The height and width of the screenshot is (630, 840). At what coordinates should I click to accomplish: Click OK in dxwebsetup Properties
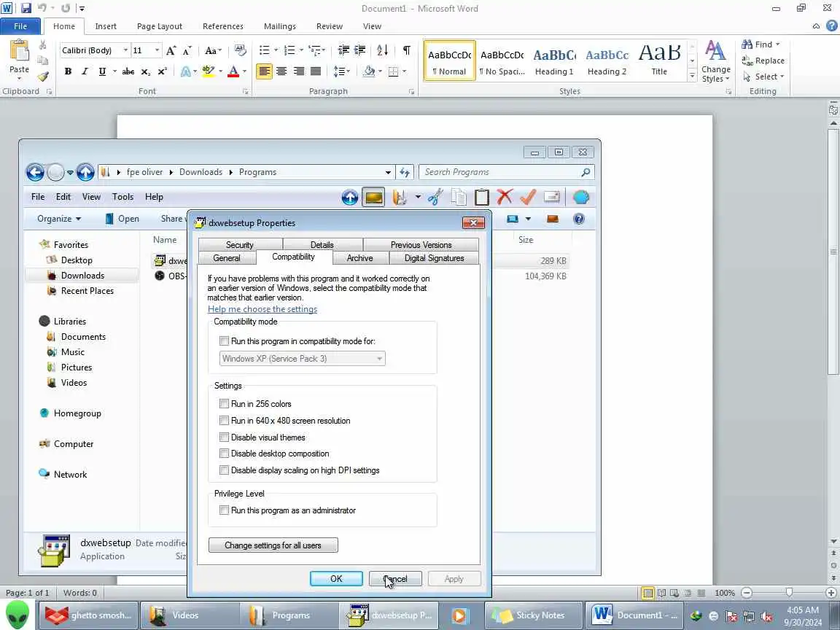click(336, 578)
